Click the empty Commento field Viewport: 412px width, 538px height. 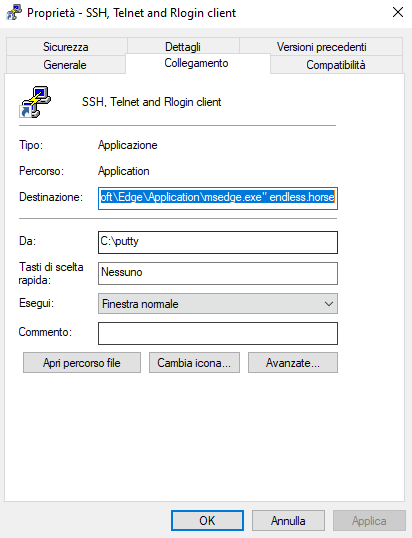[218, 333]
